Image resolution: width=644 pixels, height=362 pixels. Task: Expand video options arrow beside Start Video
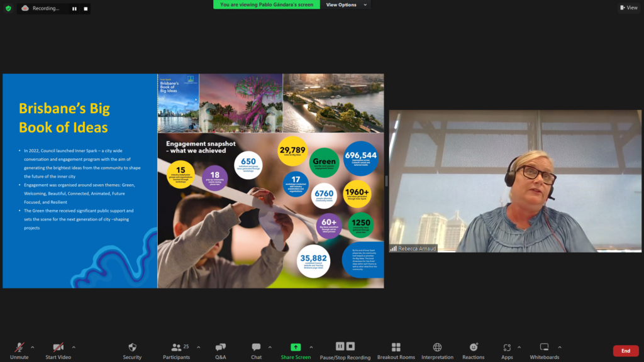pyautogui.click(x=74, y=347)
